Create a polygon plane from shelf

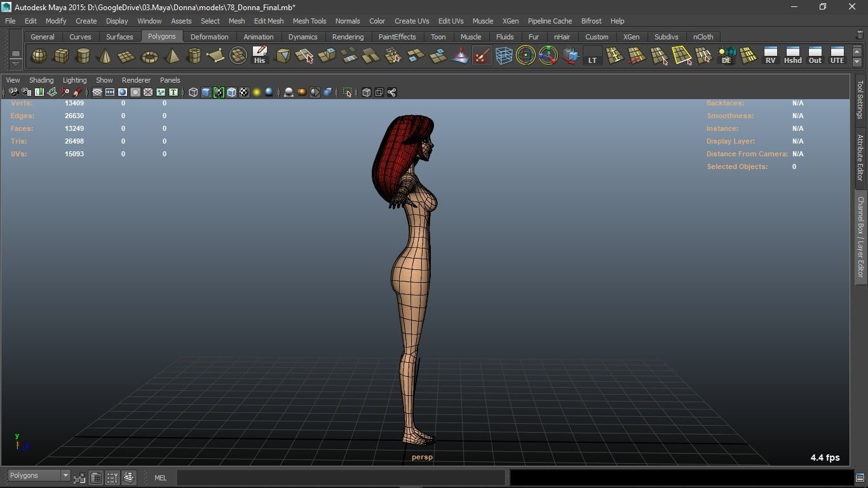pyautogui.click(x=127, y=56)
